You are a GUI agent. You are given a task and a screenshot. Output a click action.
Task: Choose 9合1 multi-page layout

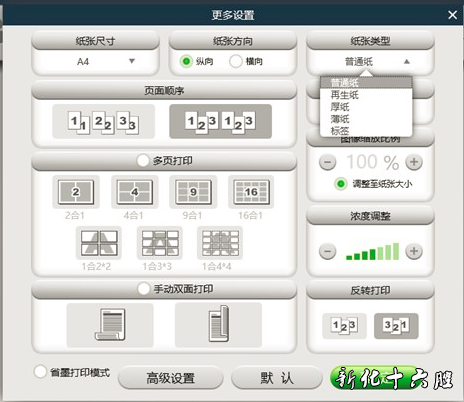[193, 192]
